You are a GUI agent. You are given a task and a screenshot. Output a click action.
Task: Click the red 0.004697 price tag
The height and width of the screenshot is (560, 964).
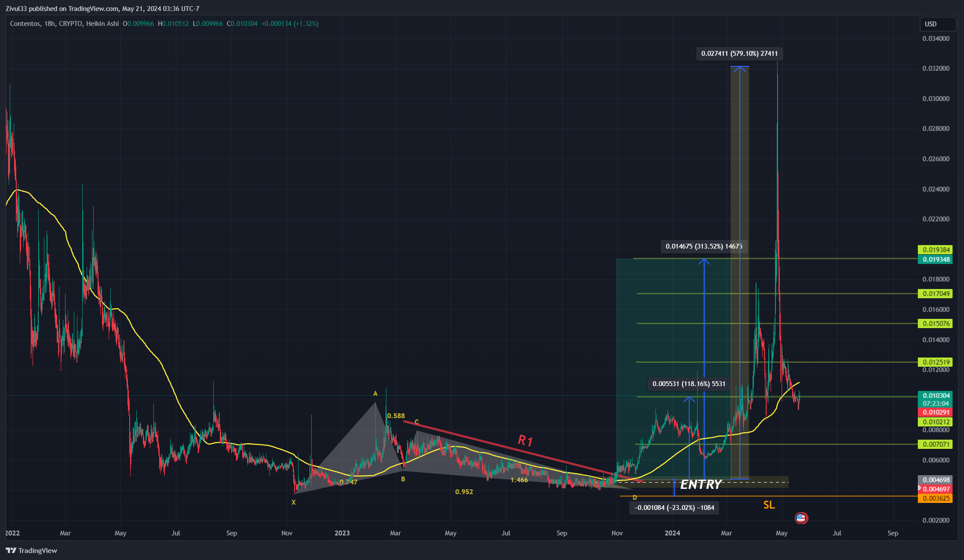(x=935, y=489)
